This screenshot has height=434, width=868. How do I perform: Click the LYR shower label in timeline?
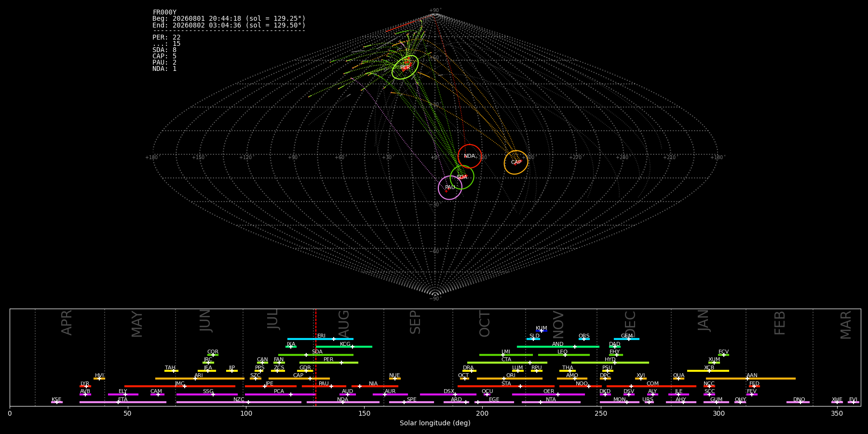[85, 384]
